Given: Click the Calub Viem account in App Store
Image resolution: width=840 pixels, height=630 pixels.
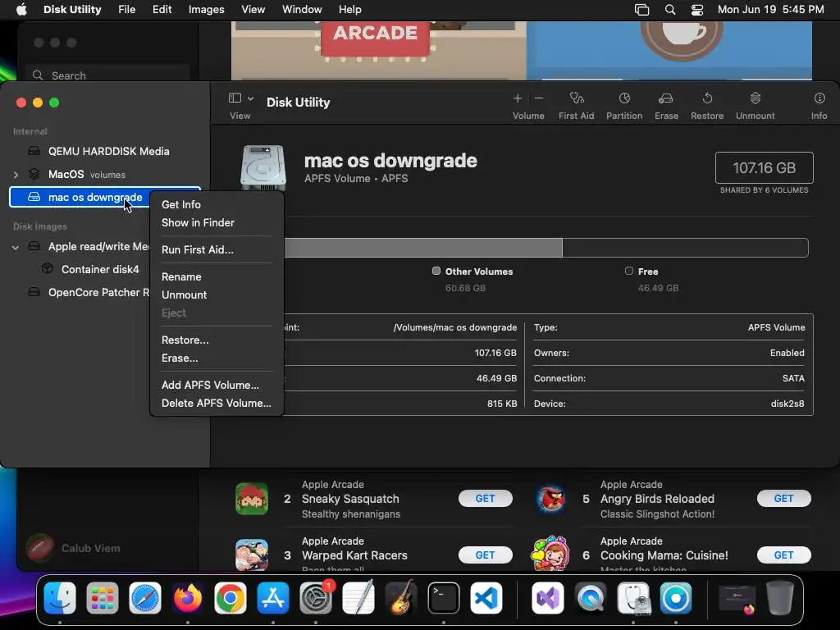Looking at the screenshot, I should coord(73,548).
